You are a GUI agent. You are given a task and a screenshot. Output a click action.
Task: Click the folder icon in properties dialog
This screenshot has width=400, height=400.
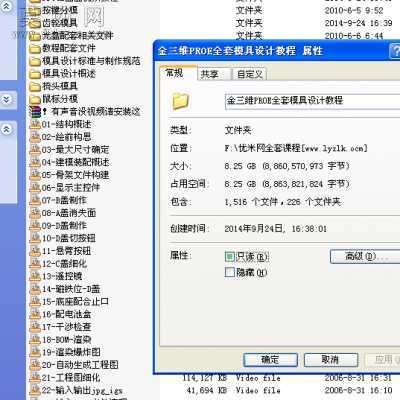(180, 101)
